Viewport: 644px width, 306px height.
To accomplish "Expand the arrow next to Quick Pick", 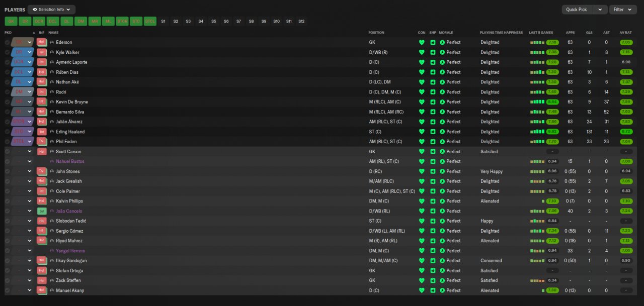I will tap(600, 10).
